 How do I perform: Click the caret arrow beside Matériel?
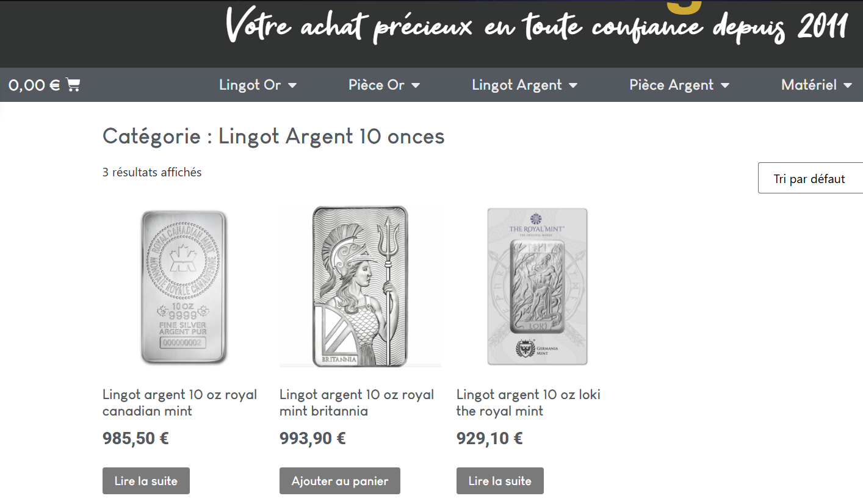pos(848,85)
